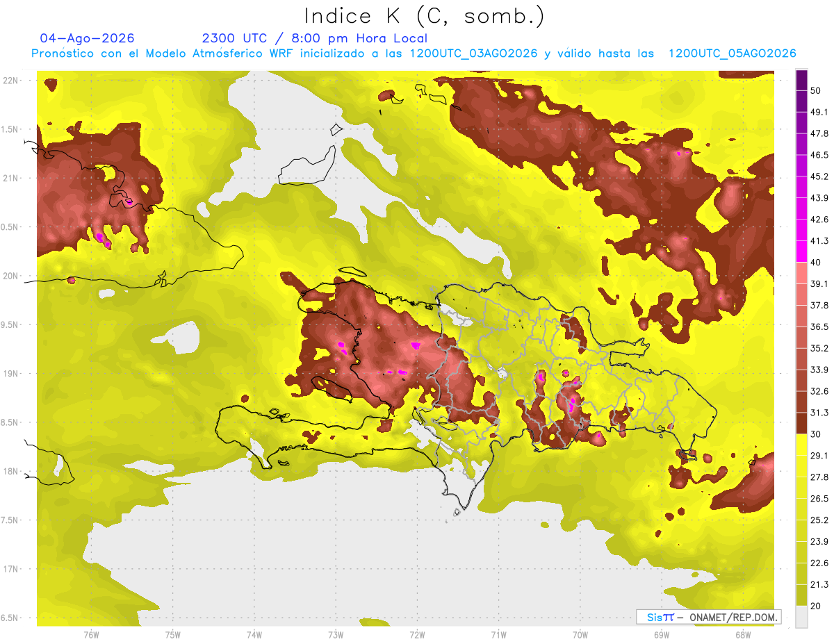Pick the color bar segment between 45.2 and 46.5

click(x=801, y=165)
